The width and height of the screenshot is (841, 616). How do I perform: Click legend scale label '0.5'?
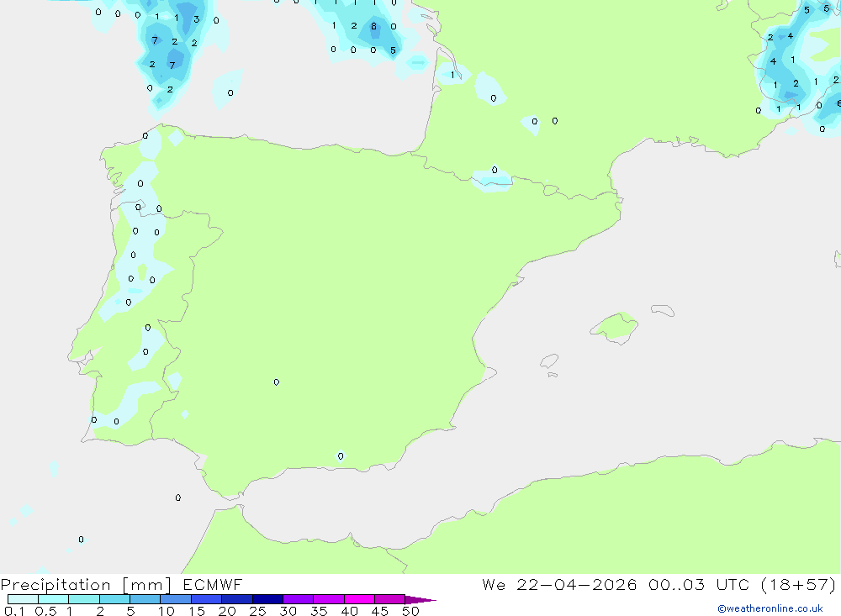point(45,611)
